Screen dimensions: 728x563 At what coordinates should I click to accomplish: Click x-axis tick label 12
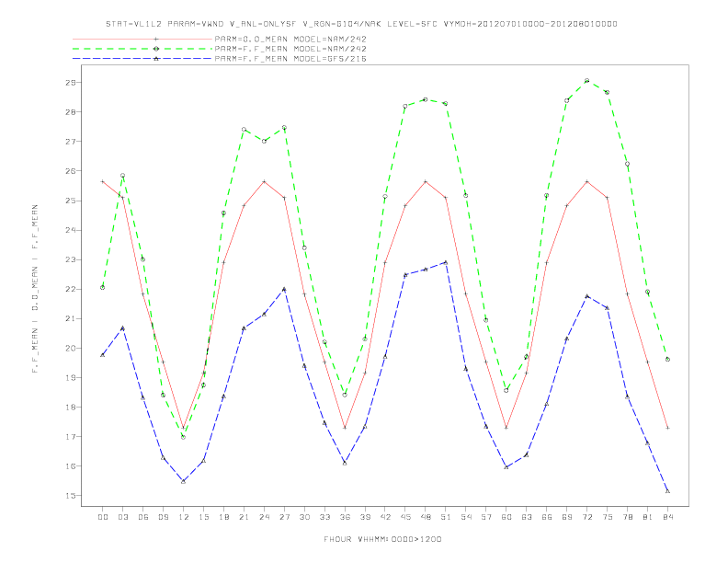pyautogui.click(x=184, y=517)
